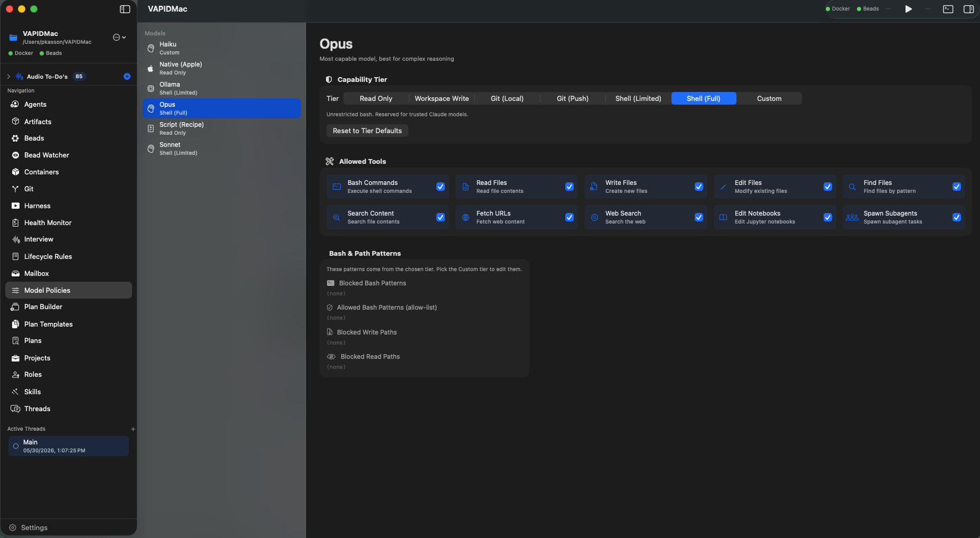
Task: Open Agents in the navigation
Action: 69,105
